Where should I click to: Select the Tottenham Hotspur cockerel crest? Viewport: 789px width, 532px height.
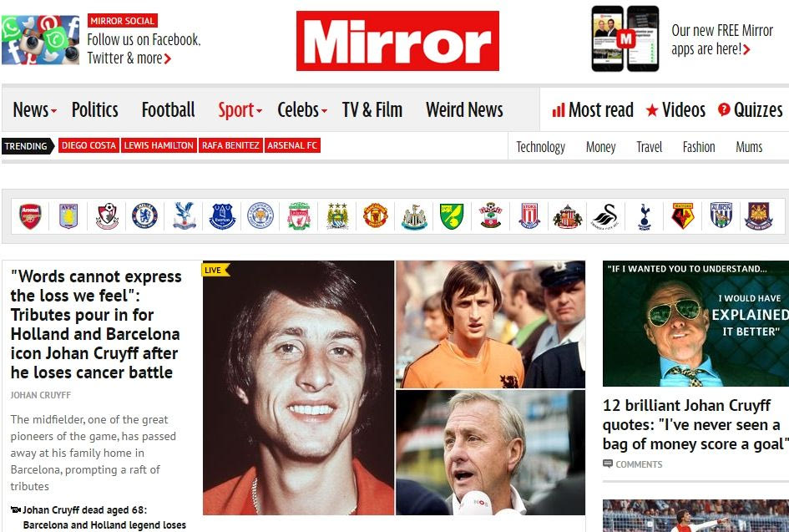pyautogui.click(x=645, y=216)
